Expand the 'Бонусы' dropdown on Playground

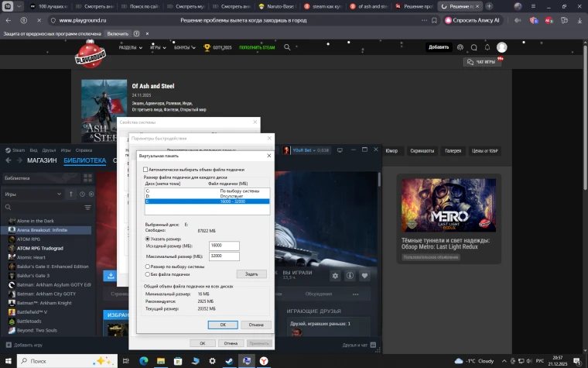tap(184, 47)
